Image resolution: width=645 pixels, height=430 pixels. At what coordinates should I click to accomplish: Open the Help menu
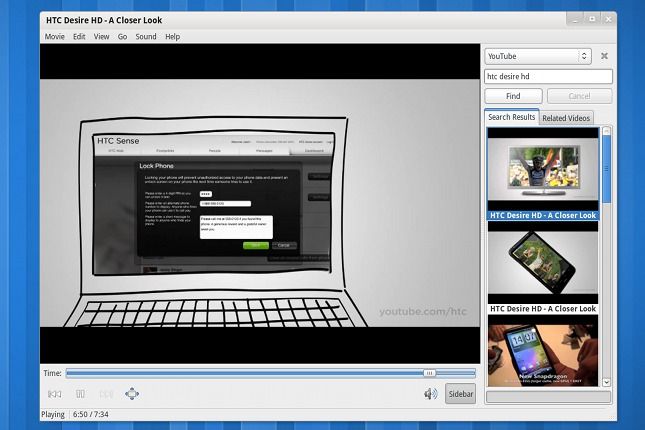coord(172,37)
